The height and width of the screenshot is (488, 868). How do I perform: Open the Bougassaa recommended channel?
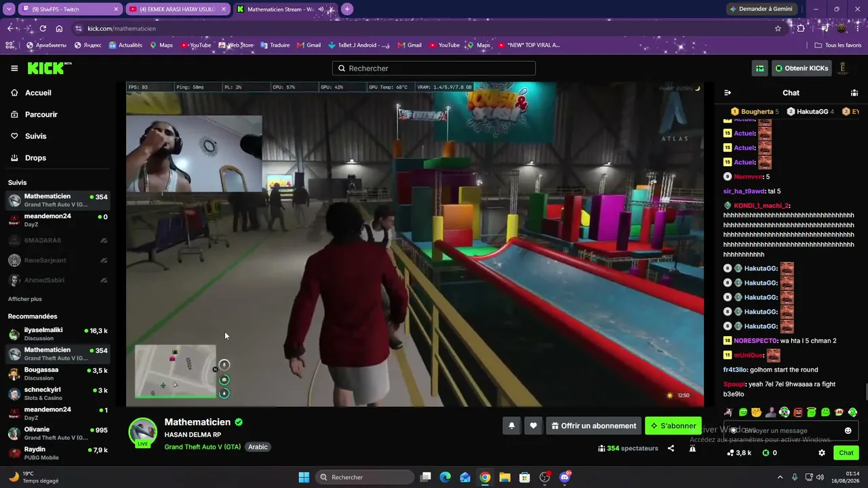tap(58, 373)
